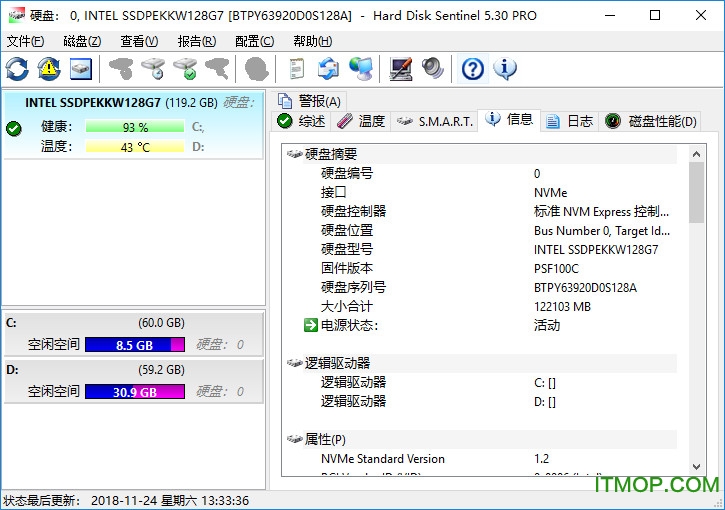Viewport: 725px width, 510px height.
Task: Click the speaker sound toolbar icon
Action: tap(432, 68)
